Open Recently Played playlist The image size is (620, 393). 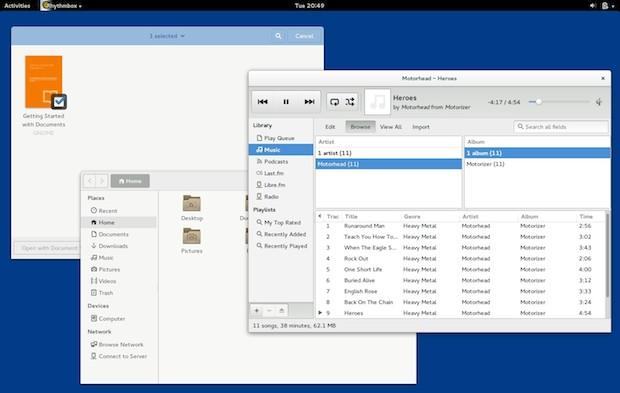(x=281, y=246)
